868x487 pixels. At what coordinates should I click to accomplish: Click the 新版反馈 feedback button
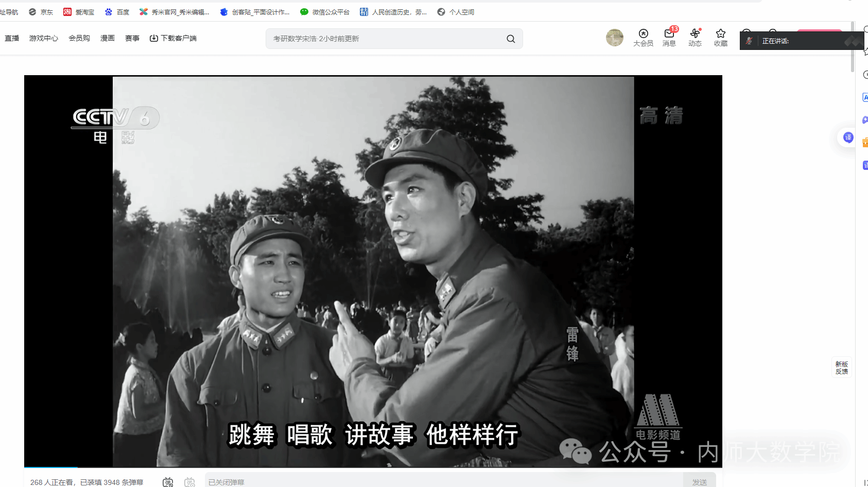[842, 368]
